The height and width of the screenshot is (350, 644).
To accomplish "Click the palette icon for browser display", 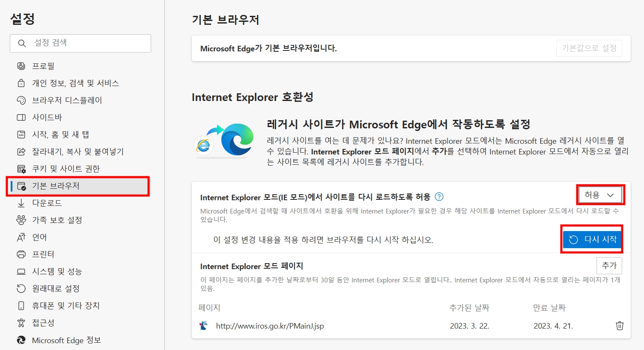I will (21, 100).
